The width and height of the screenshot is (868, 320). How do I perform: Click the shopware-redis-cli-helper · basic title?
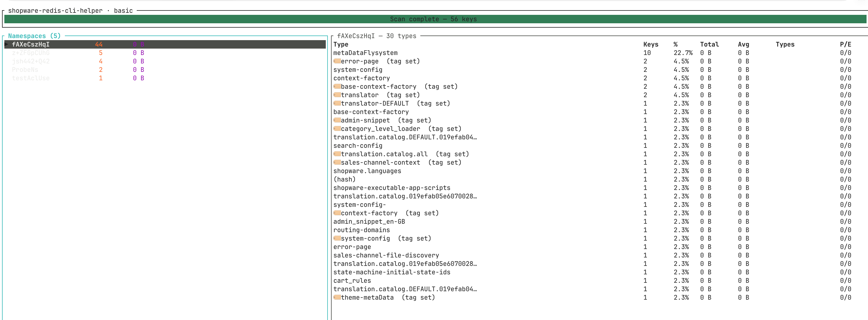pos(70,10)
